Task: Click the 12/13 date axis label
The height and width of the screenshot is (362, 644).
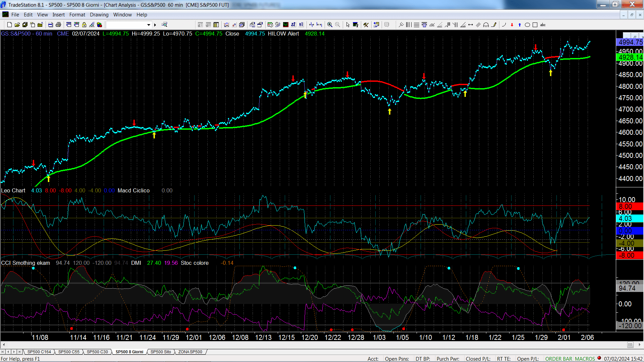Action: [263, 338]
